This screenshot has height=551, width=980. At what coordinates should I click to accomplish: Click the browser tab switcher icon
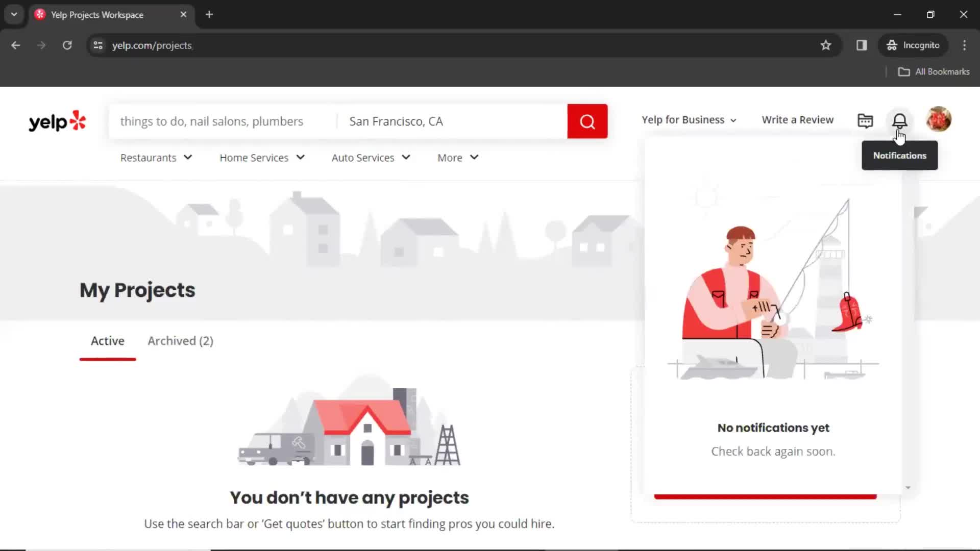point(13,14)
